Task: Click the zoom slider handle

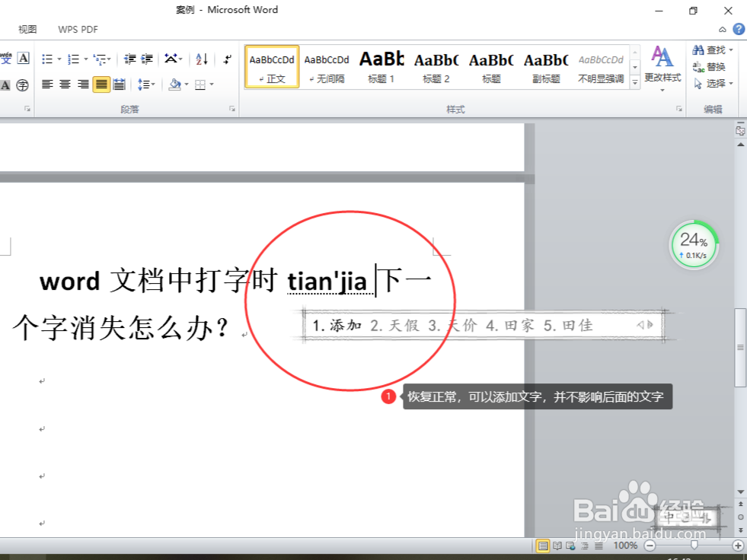Action: coord(694,546)
